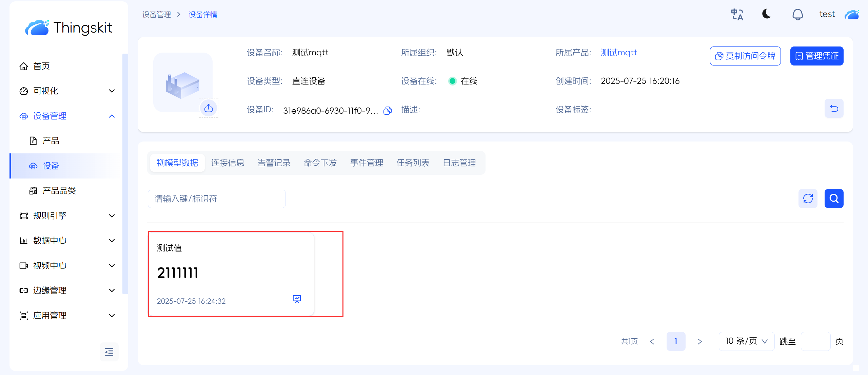Expand the 规则引擎 menu
This screenshot has width=868, height=375.
pos(67,216)
